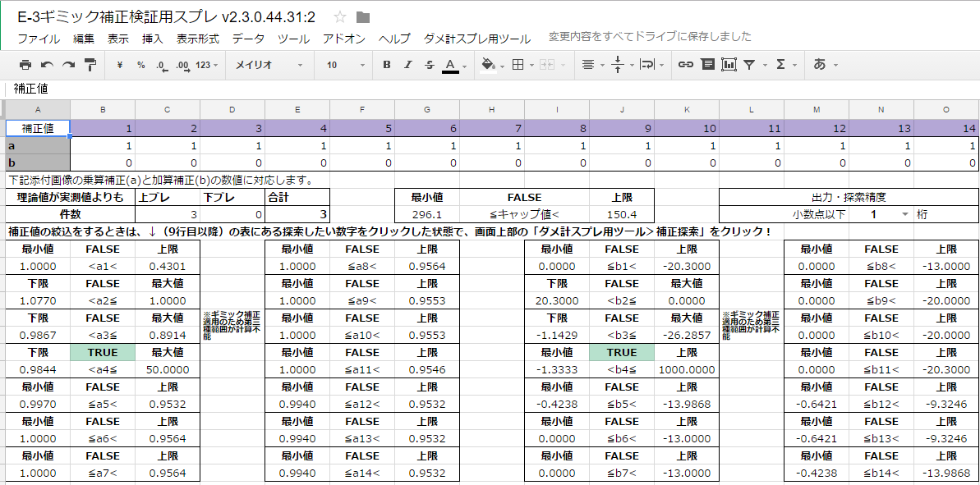Toggle italic formatting
The image size is (980, 485).
[407, 65]
